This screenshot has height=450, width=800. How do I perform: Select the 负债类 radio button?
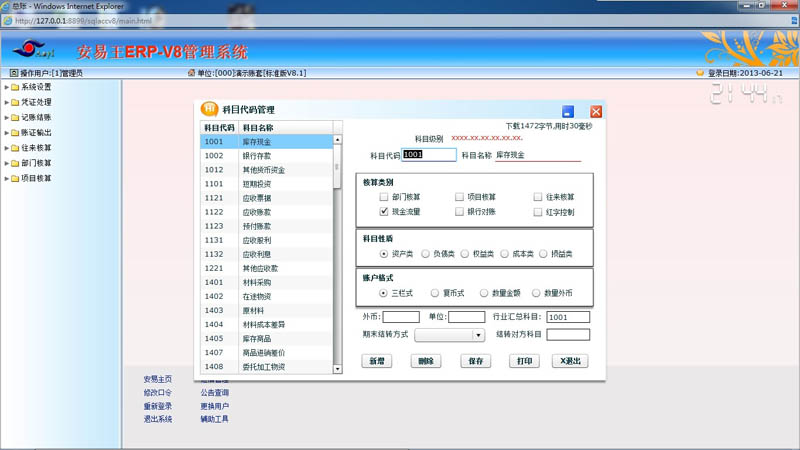point(426,254)
